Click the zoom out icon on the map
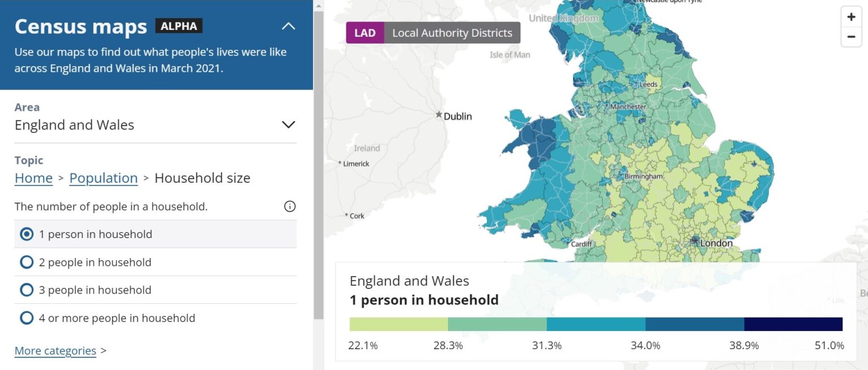Viewport: 868px width, 370px height. [851, 36]
